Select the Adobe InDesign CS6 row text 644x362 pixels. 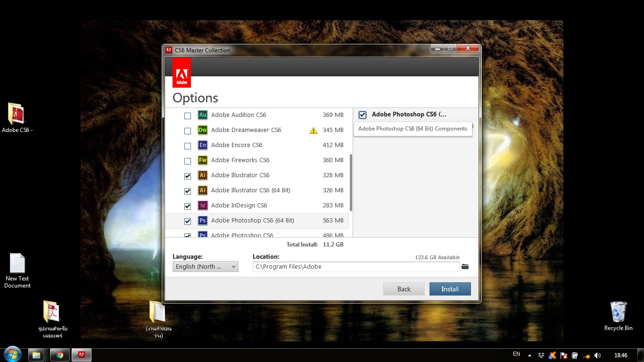239,206
